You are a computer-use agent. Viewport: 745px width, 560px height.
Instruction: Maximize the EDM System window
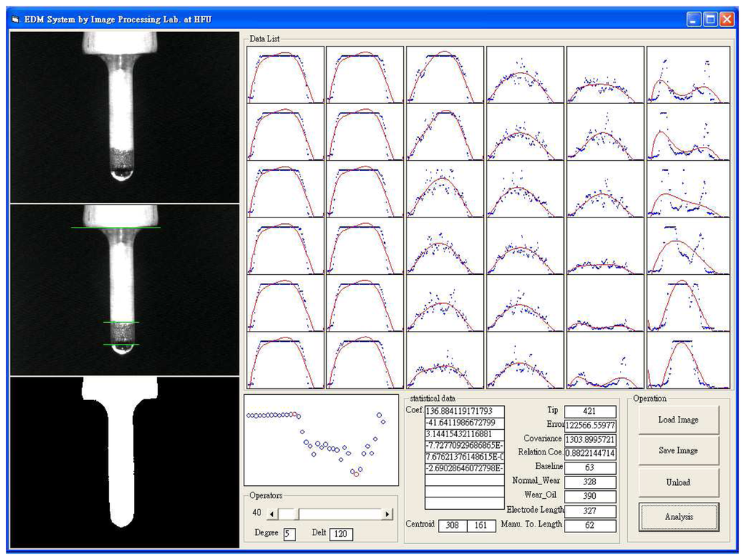tap(710, 20)
